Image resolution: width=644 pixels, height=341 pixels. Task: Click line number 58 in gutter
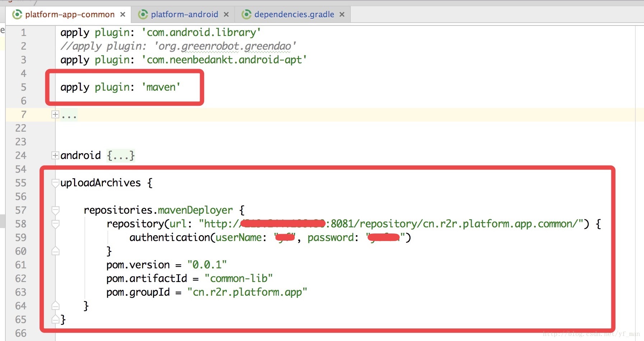click(x=21, y=224)
